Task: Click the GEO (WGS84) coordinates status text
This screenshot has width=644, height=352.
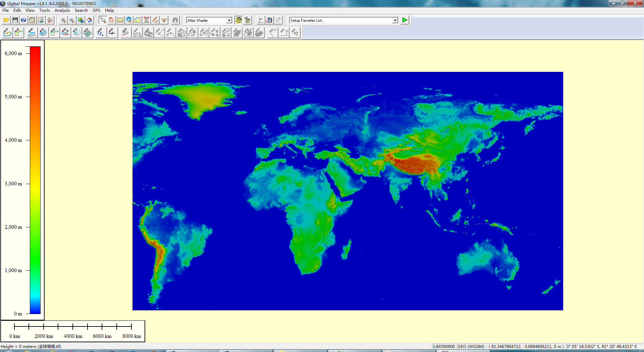Action: tap(511, 347)
